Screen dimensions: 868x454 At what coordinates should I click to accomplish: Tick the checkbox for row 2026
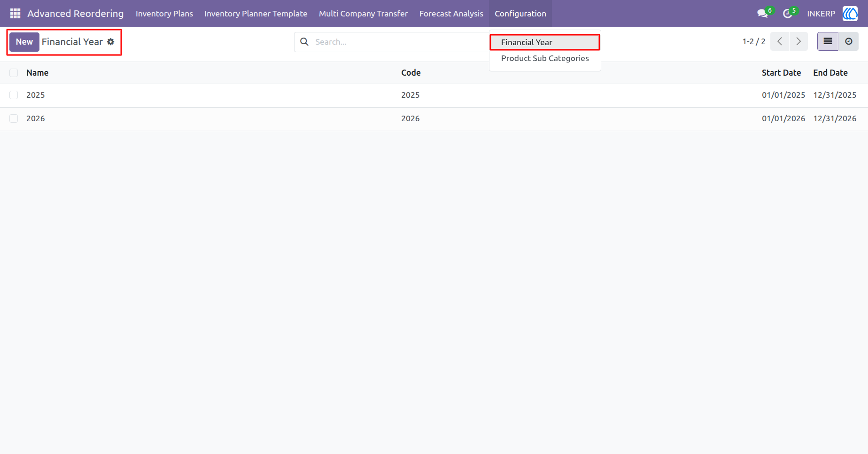[x=14, y=118]
